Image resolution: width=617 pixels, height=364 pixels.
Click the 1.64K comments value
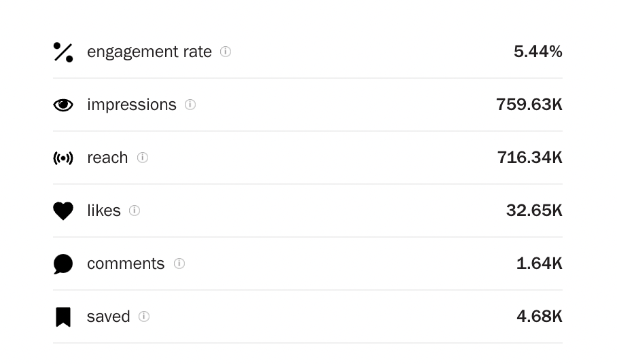[x=540, y=263]
